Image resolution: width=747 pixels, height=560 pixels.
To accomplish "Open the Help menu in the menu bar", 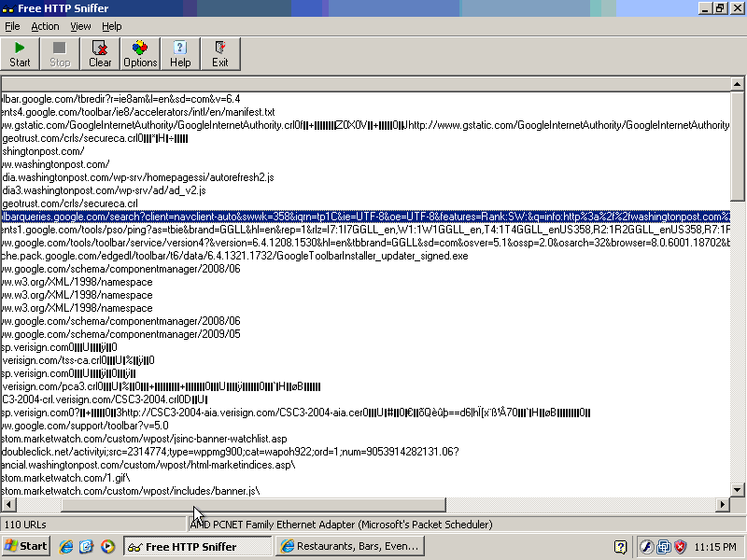I will (x=112, y=27).
